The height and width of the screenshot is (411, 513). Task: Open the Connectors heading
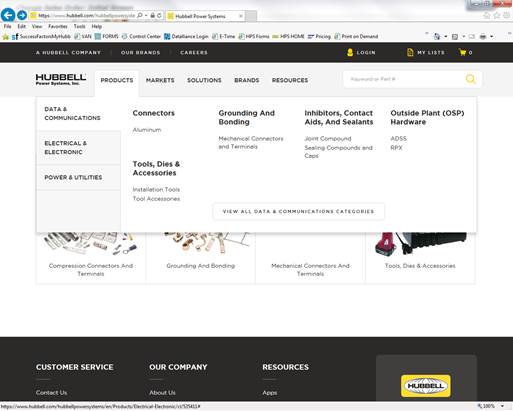(154, 113)
